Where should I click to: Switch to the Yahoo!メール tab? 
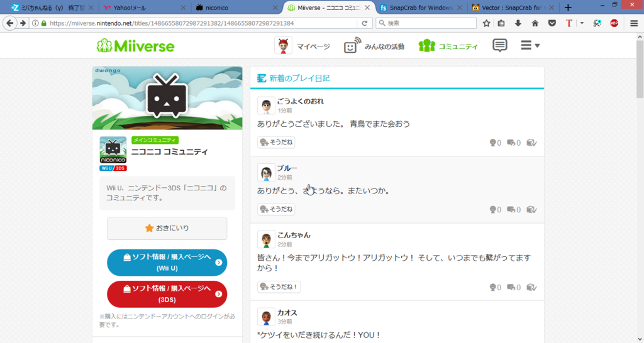[145, 8]
